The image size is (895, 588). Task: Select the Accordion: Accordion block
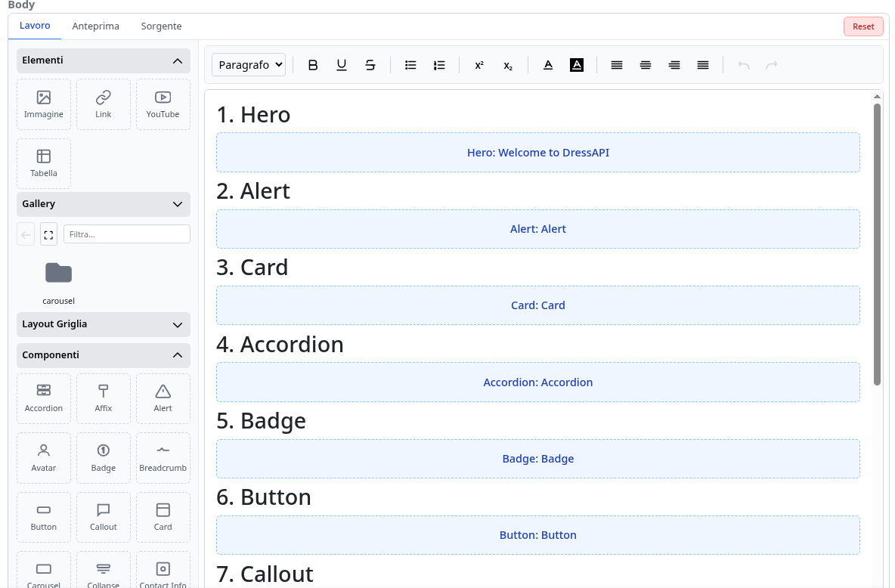tap(537, 382)
